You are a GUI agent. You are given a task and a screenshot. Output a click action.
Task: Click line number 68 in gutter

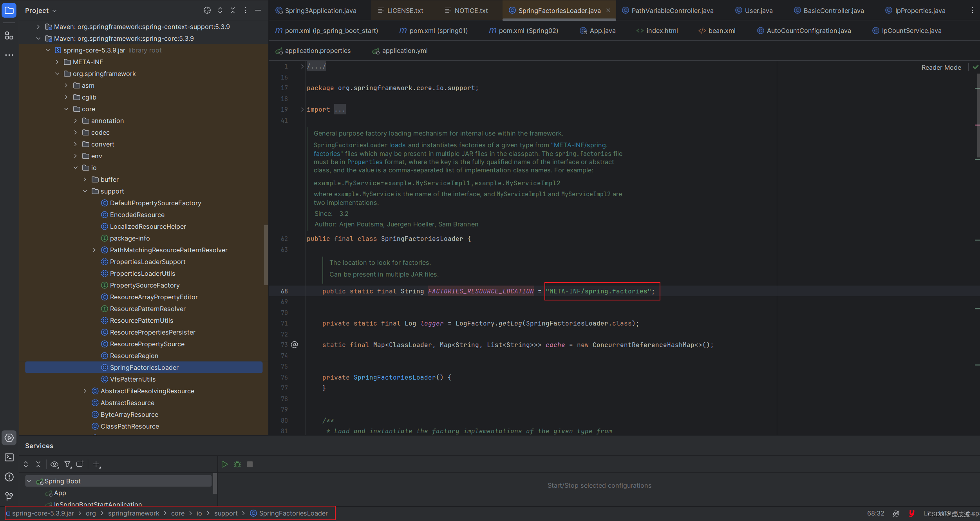click(x=284, y=291)
